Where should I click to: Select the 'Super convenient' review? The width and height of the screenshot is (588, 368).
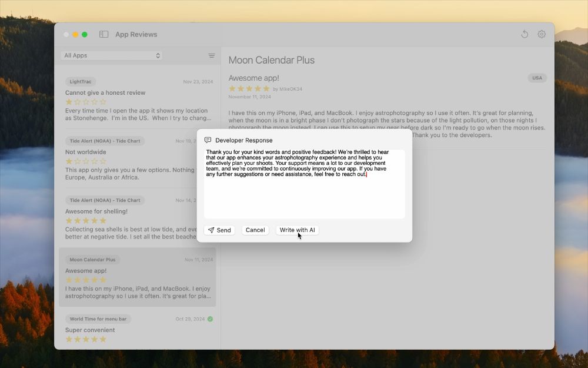[x=137, y=329]
